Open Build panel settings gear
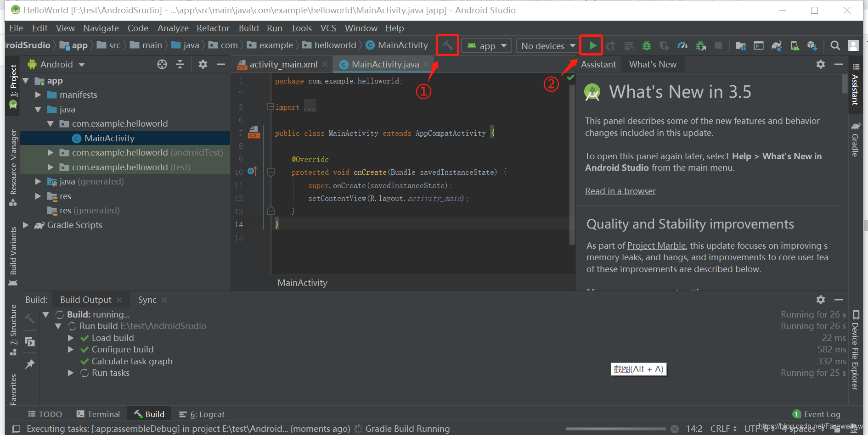This screenshot has height=435, width=868. [x=821, y=300]
